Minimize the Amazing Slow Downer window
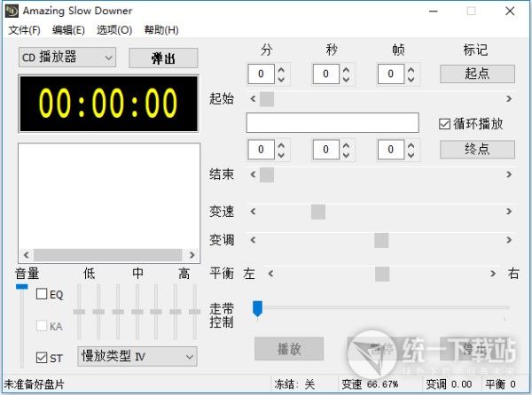Viewport: 532px width, 395px height. click(434, 12)
